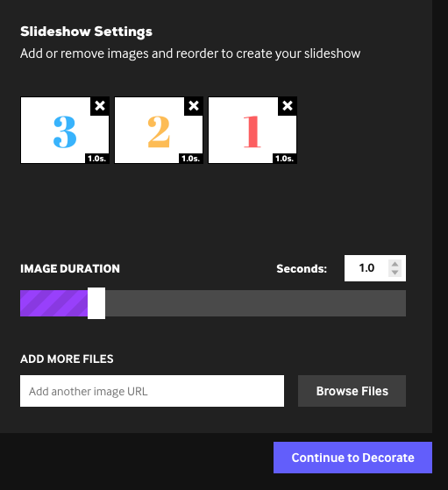The image size is (448, 490).
Task: Delete the red number 1 image
Action: pyautogui.click(x=288, y=106)
